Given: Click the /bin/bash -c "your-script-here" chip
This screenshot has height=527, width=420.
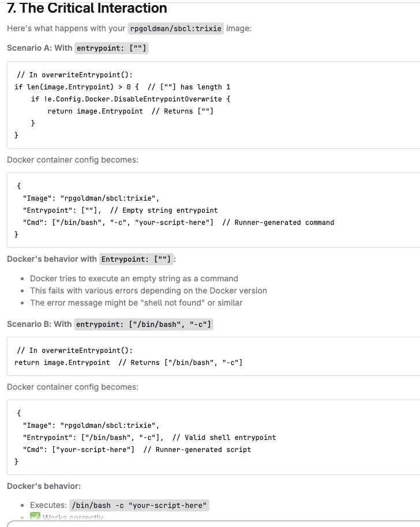Looking at the screenshot, I should click(139, 505).
